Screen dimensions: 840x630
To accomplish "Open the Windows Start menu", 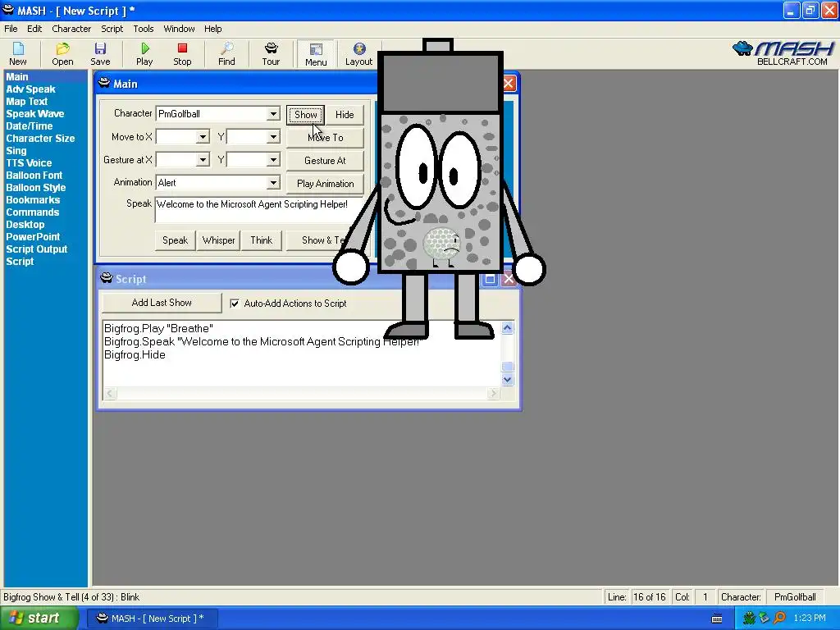I will point(39,619).
